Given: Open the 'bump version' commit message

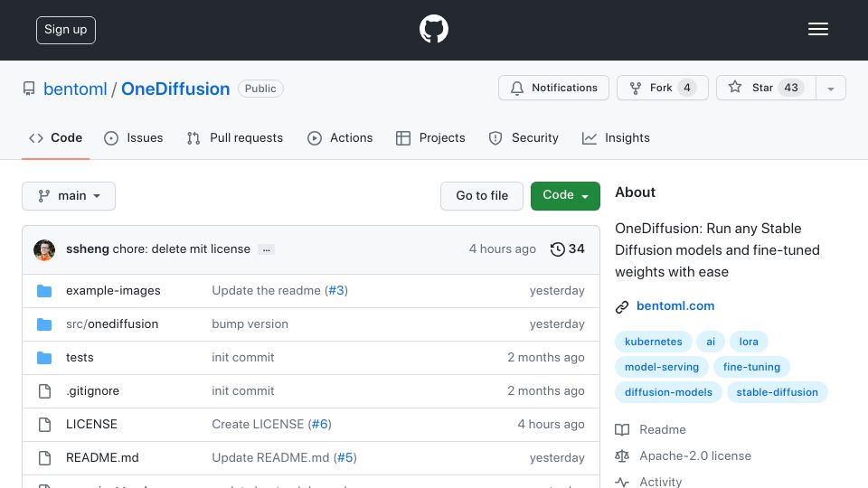Looking at the screenshot, I should (x=250, y=324).
